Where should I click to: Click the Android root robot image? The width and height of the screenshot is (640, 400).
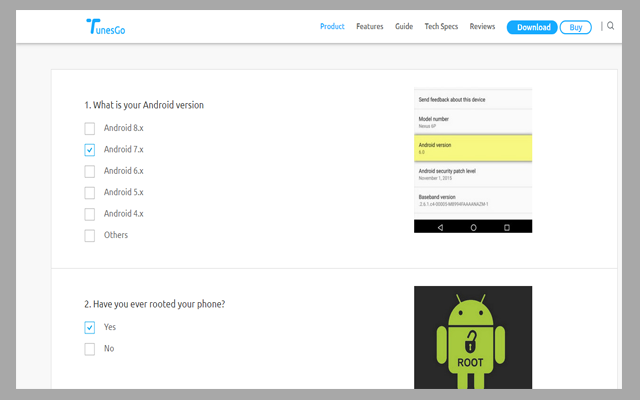(x=473, y=340)
